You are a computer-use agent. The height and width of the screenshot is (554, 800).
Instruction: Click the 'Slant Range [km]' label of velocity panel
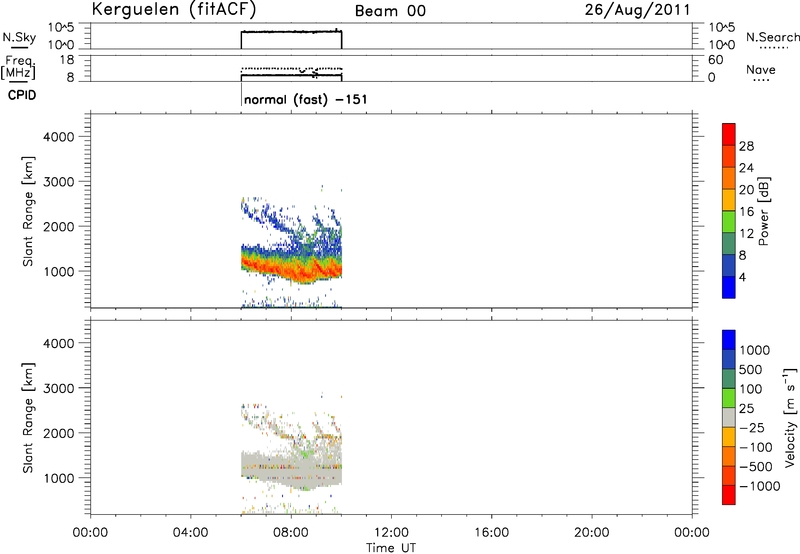(28, 417)
